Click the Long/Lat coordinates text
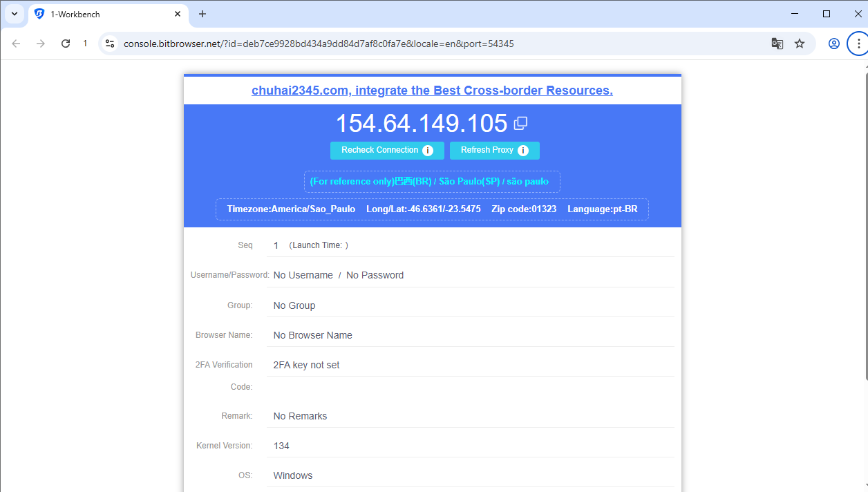Image resolution: width=868 pixels, height=492 pixels. (x=424, y=209)
